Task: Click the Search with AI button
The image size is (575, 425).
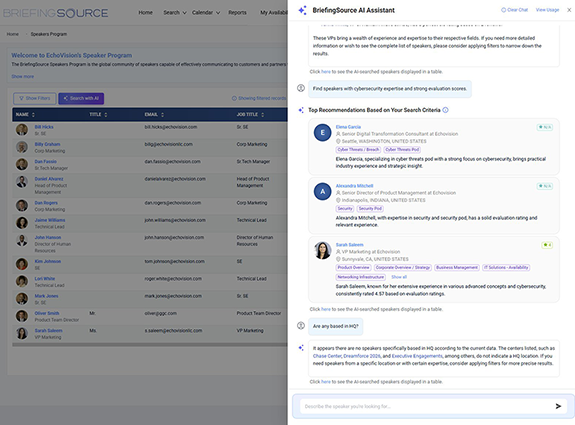Action: coord(81,98)
